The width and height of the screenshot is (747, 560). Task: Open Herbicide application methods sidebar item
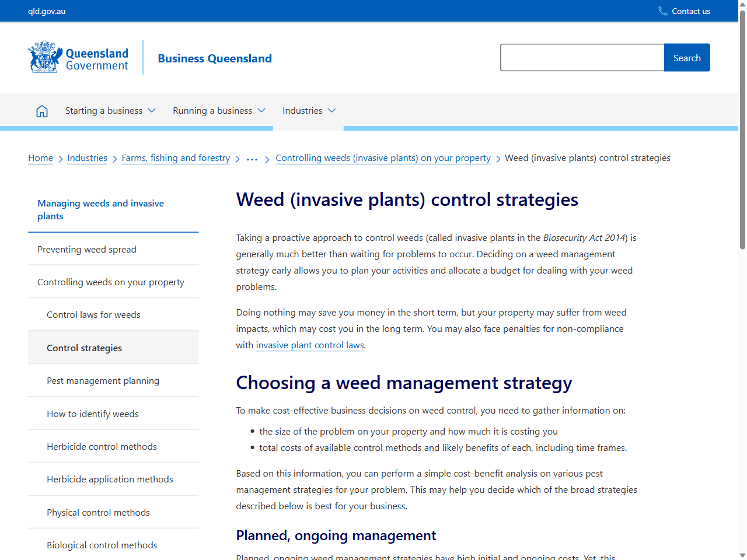[113, 479]
